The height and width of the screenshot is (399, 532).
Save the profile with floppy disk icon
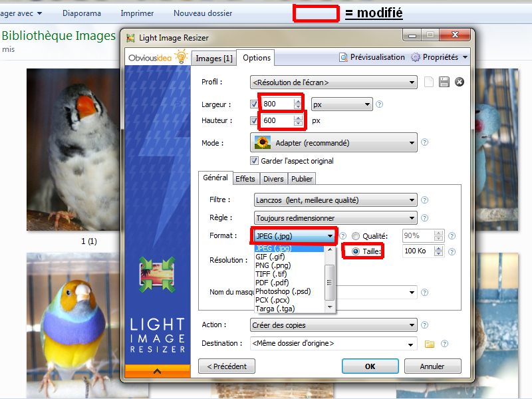[x=444, y=82]
